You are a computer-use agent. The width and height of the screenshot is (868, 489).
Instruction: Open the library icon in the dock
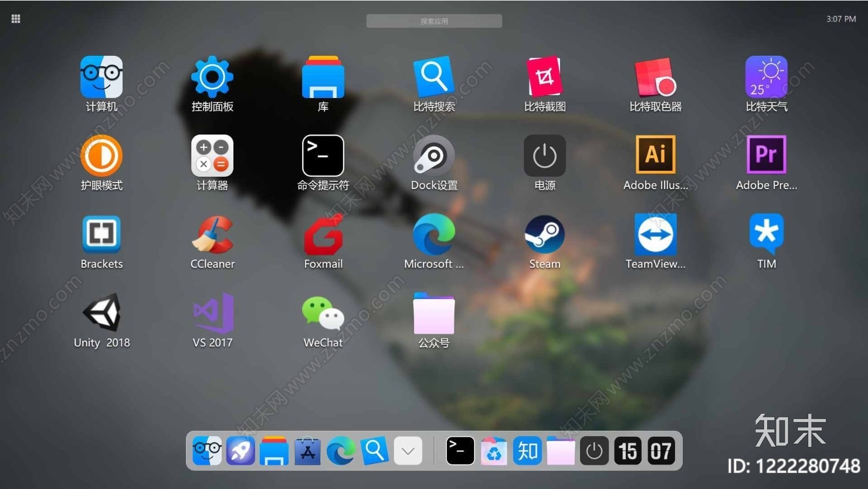(x=274, y=451)
